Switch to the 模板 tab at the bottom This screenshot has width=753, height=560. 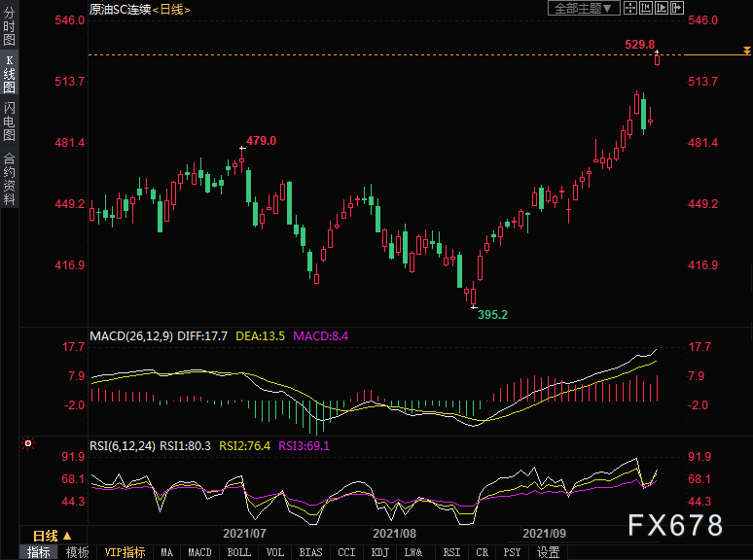[77, 552]
